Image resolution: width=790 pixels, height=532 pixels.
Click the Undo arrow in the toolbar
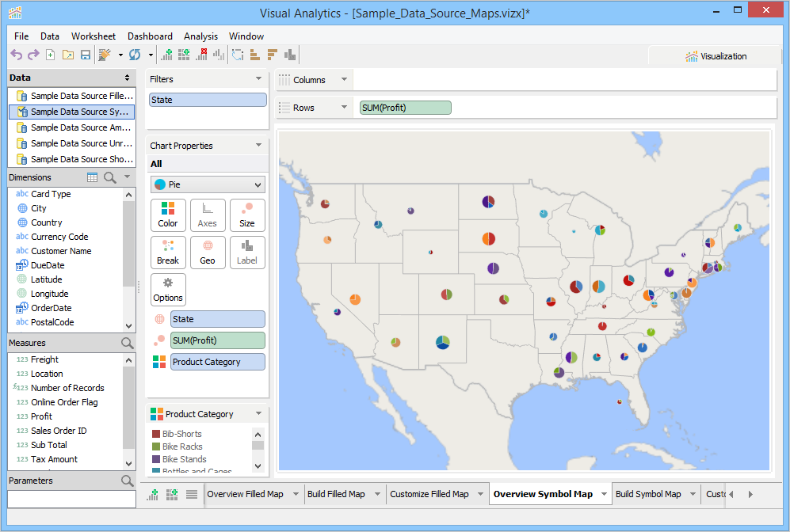[x=16, y=55]
